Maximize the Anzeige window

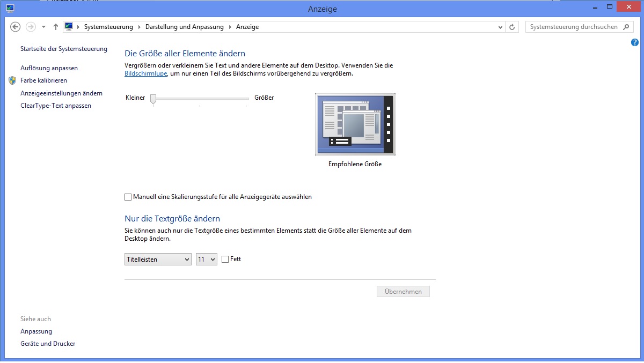pos(609,6)
